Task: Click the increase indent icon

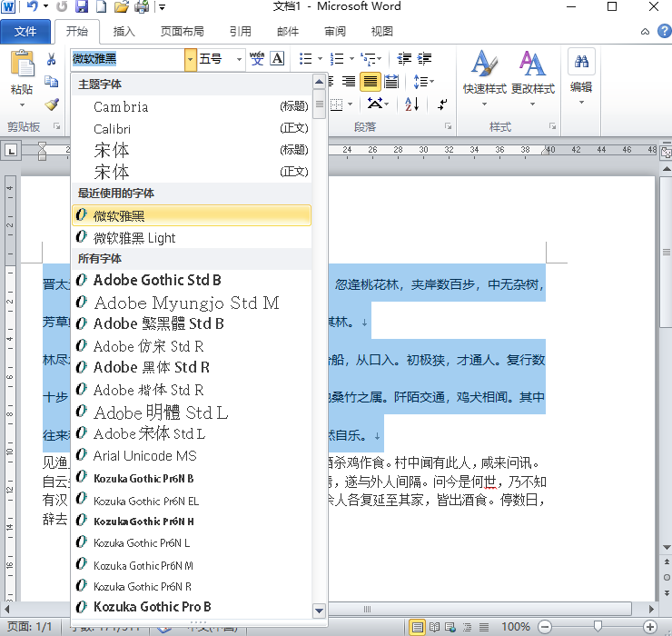Action: point(424,58)
